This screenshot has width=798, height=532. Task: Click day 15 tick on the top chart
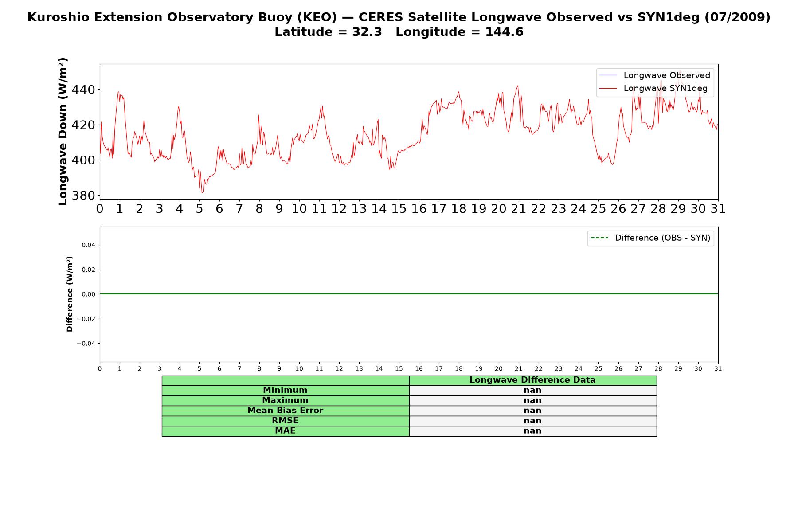(399, 209)
